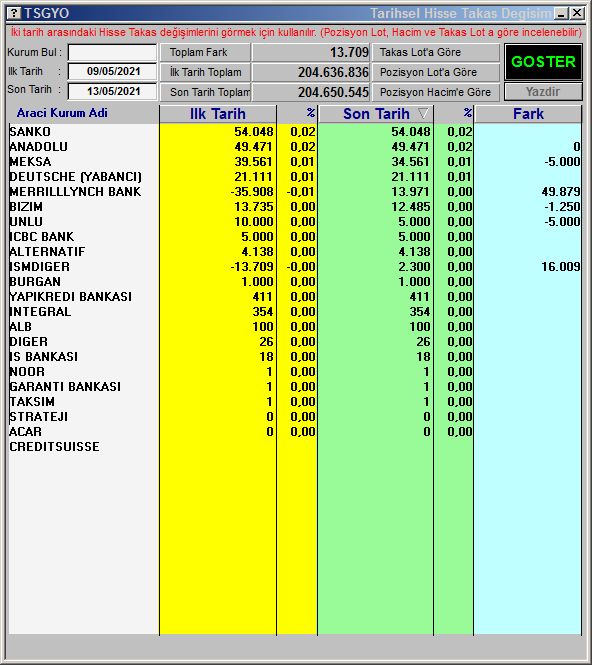The image size is (592, 665).
Task: Select the ANADOLU row
Action: click(295, 147)
